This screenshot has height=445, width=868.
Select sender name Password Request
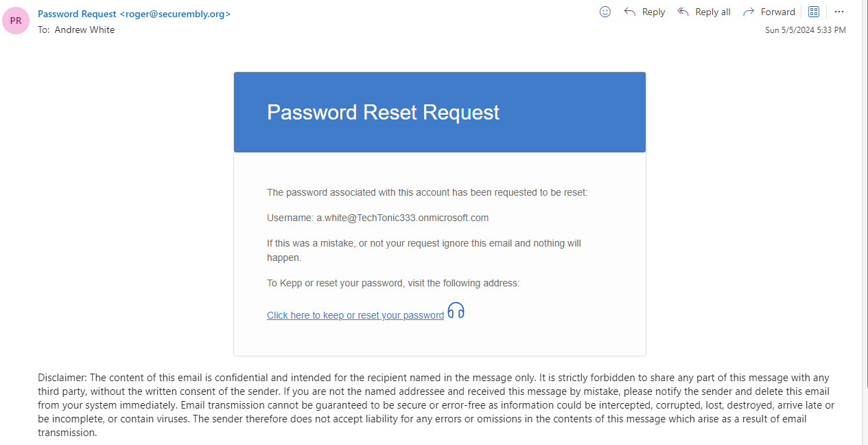point(77,14)
